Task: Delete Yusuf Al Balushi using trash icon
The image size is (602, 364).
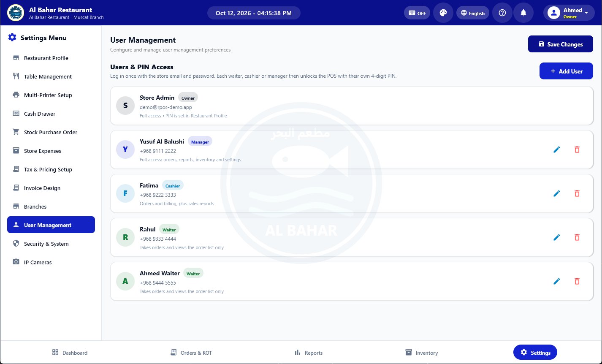Action: tap(577, 149)
